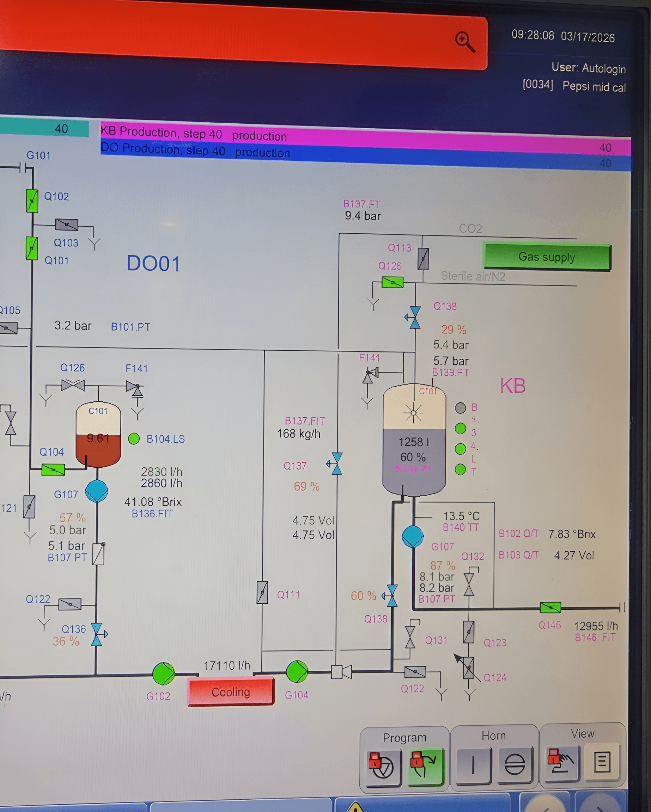Select the injector symbol right of G104
This screenshot has height=812, width=651.
341,671
